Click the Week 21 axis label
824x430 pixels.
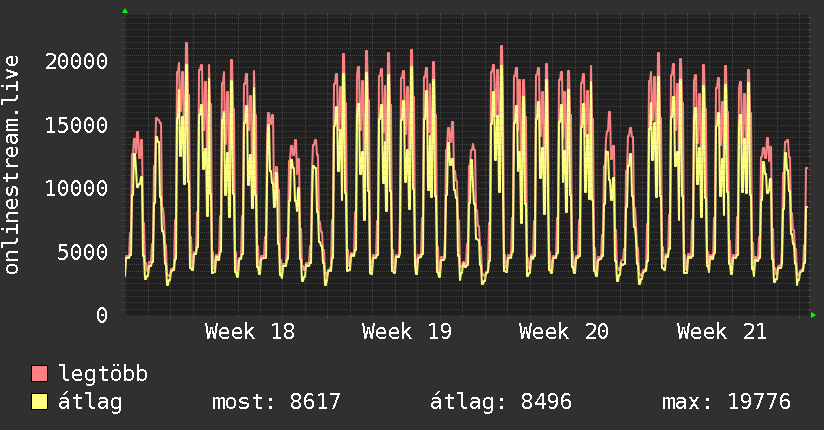[722, 332]
